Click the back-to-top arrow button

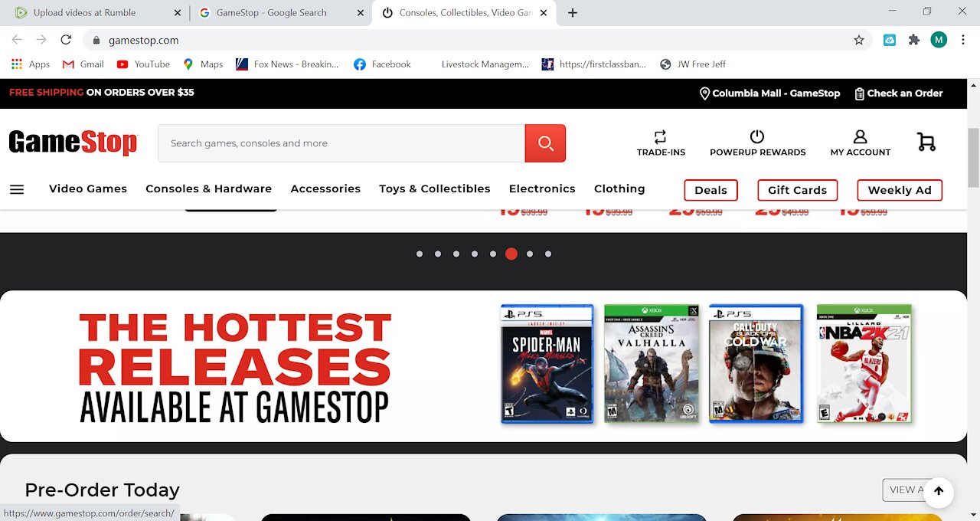pyautogui.click(x=939, y=492)
